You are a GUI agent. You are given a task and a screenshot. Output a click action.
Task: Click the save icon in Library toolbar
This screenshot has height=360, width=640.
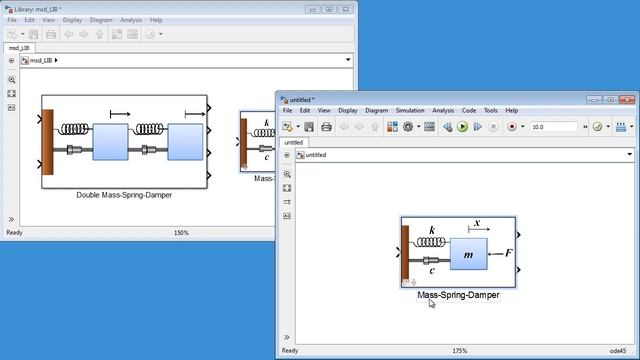pyautogui.click(x=33, y=34)
